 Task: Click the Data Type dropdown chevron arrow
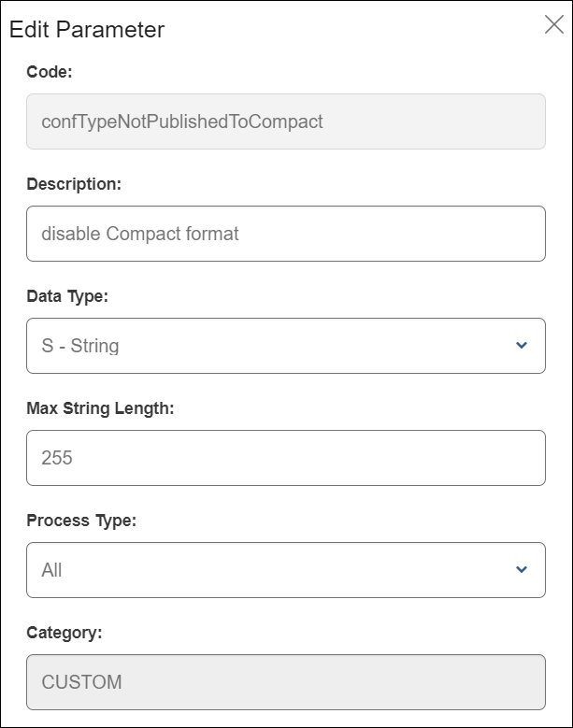click(522, 346)
